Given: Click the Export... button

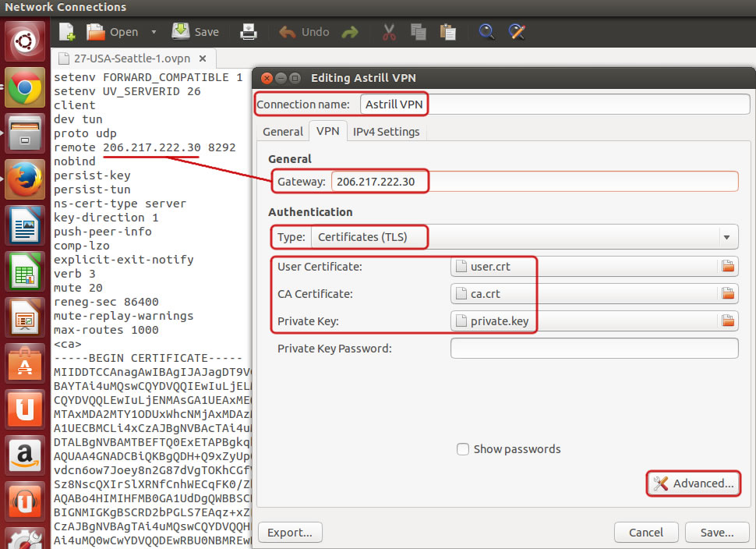Looking at the screenshot, I should click(290, 532).
